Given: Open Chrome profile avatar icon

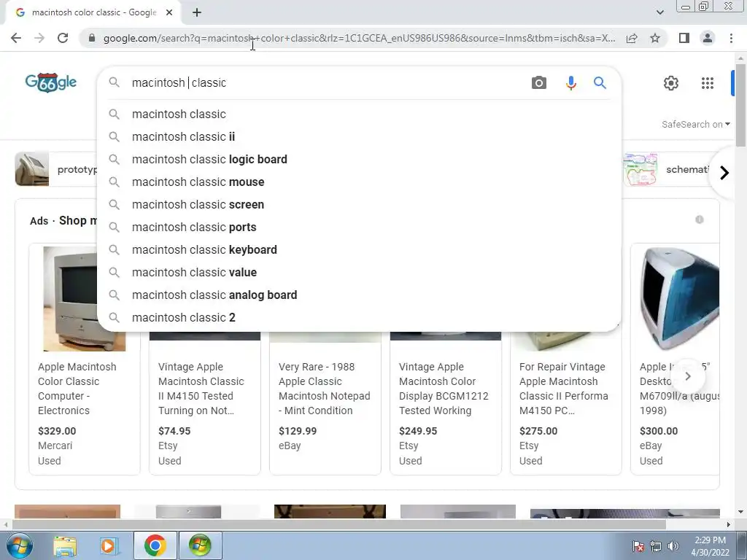Looking at the screenshot, I should tap(708, 38).
